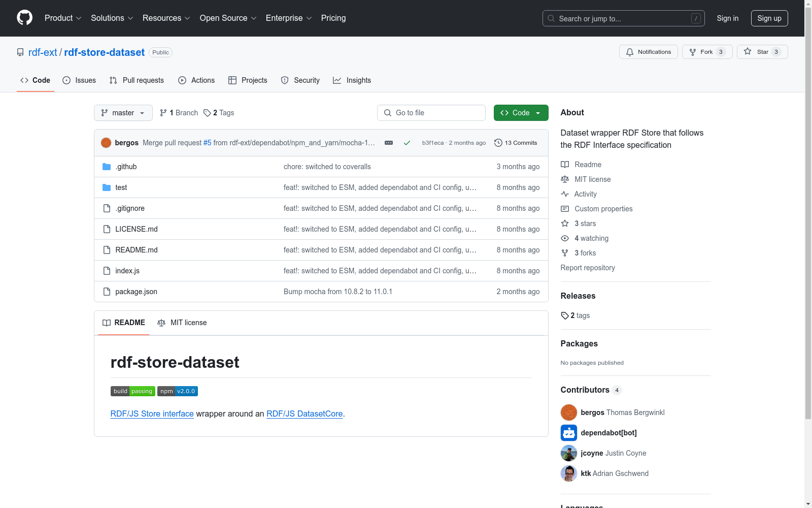Open the Insights tab
The height and width of the screenshot is (508, 812).
[x=352, y=80]
